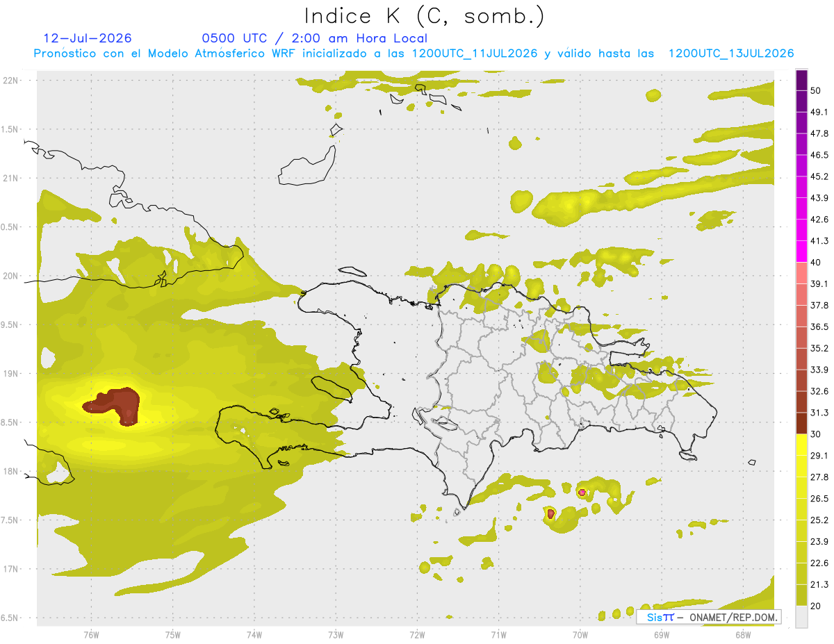
Task: Click the colorbar value "32.6"
Action: point(819,391)
